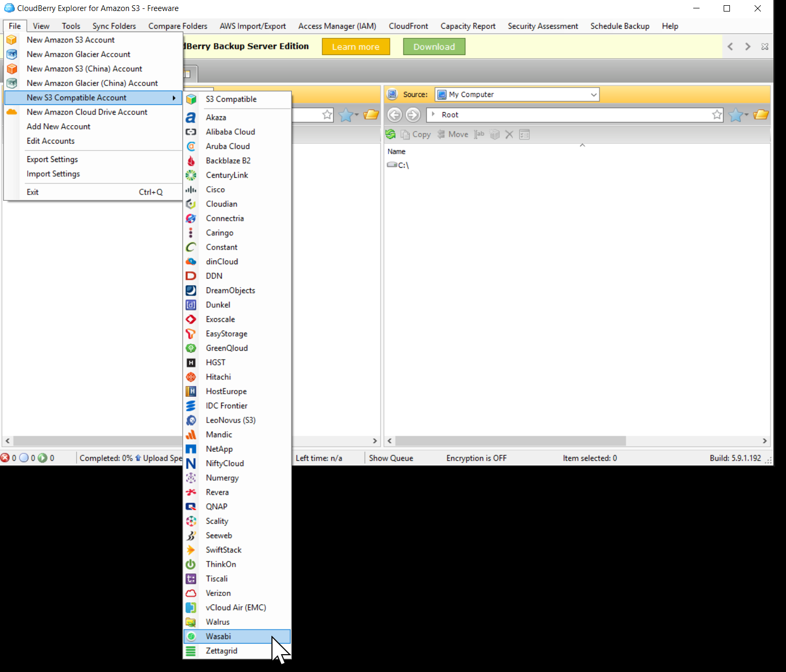The image size is (786, 672).
Task: Click the CenturyLink icon
Action: coord(191,175)
